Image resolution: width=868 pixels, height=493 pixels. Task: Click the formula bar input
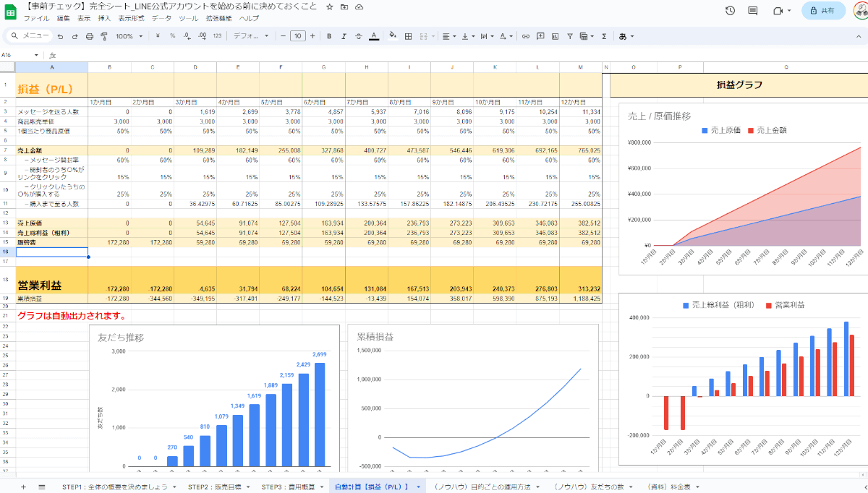pyautogui.click(x=463, y=55)
